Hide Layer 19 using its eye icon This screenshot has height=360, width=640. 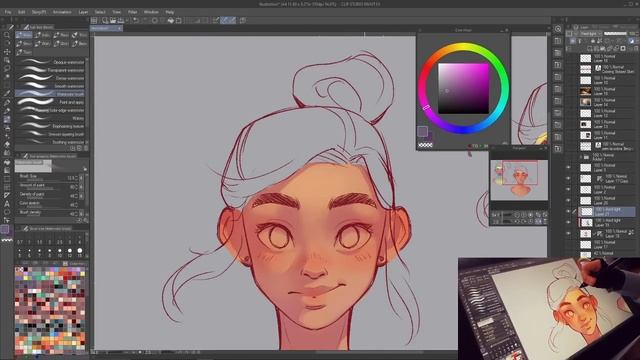click(x=568, y=222)
